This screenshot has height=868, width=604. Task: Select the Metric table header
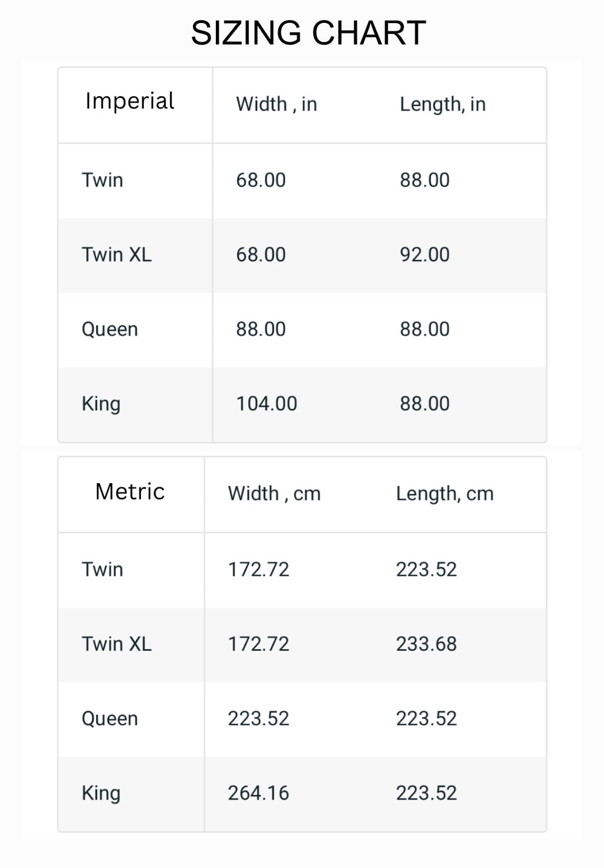(x=130, y=492)
